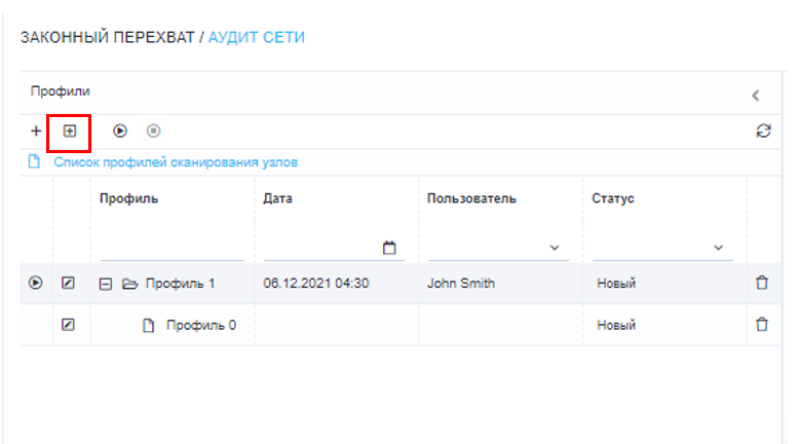The image size is (800, 444).
Task: Run Профиль 1 using row play icon
Action: (x=35, y=283)
